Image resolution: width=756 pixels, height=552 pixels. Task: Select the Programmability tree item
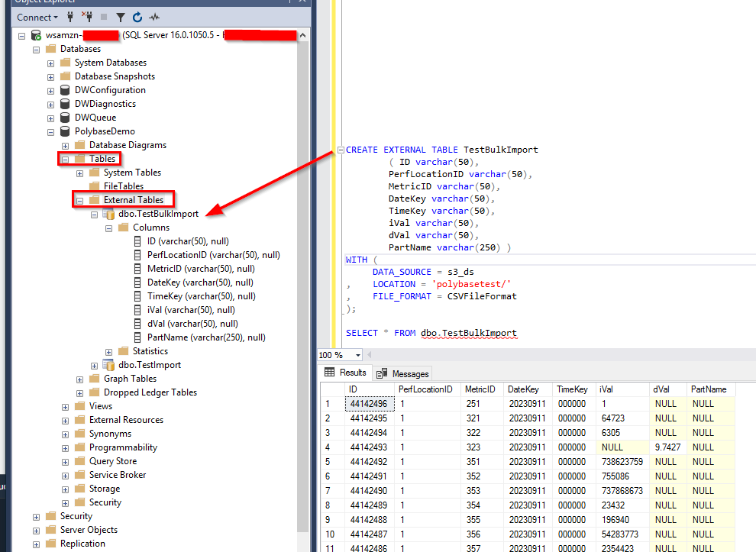pos(123,447)
